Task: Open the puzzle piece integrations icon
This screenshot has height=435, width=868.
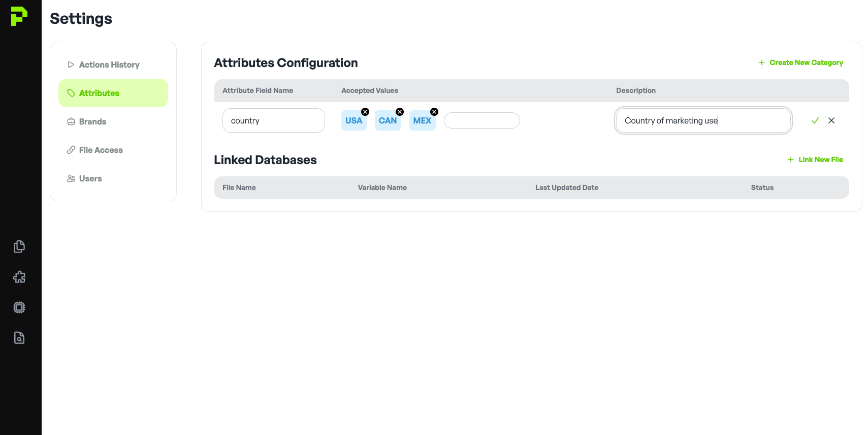Action: point(19,277)
